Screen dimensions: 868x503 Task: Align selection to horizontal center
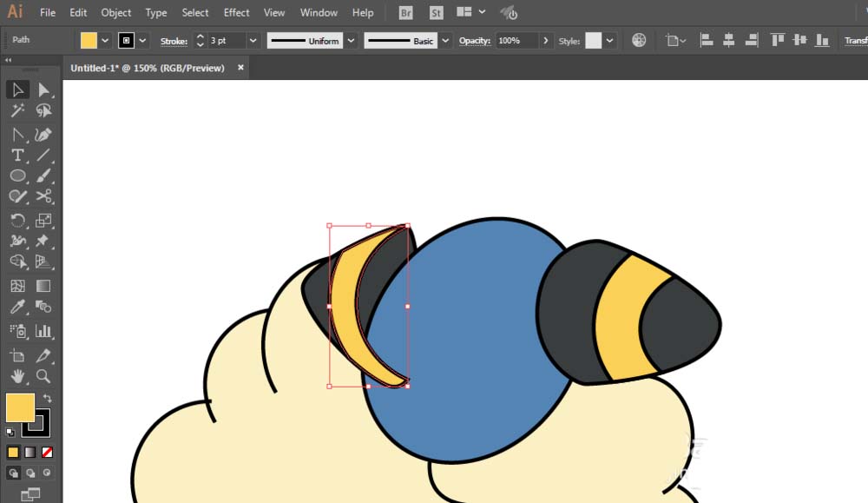(728, 40)
